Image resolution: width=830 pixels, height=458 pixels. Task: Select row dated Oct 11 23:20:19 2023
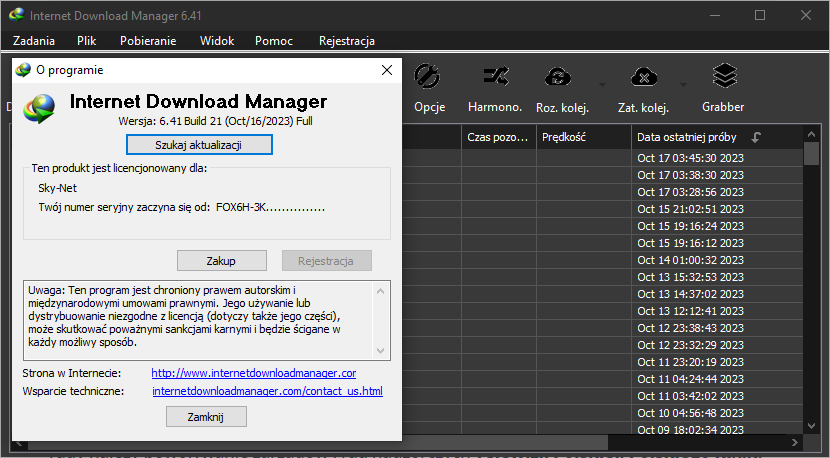point(690,362)
